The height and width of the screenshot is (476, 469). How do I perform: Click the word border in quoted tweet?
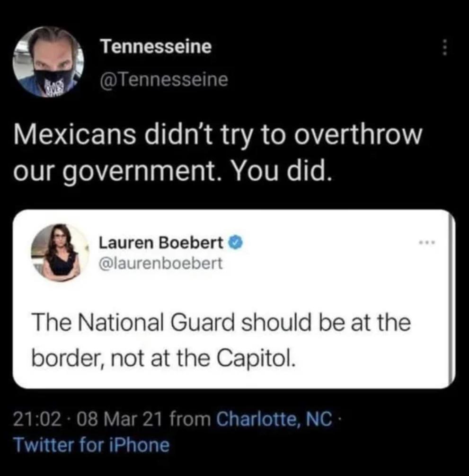[68, 359]
